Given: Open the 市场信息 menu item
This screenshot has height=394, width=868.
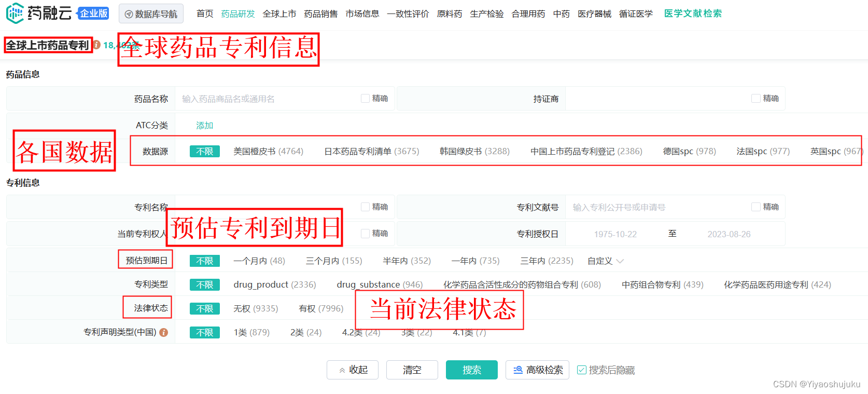Looking at the screenshot, I should [362, 13].
